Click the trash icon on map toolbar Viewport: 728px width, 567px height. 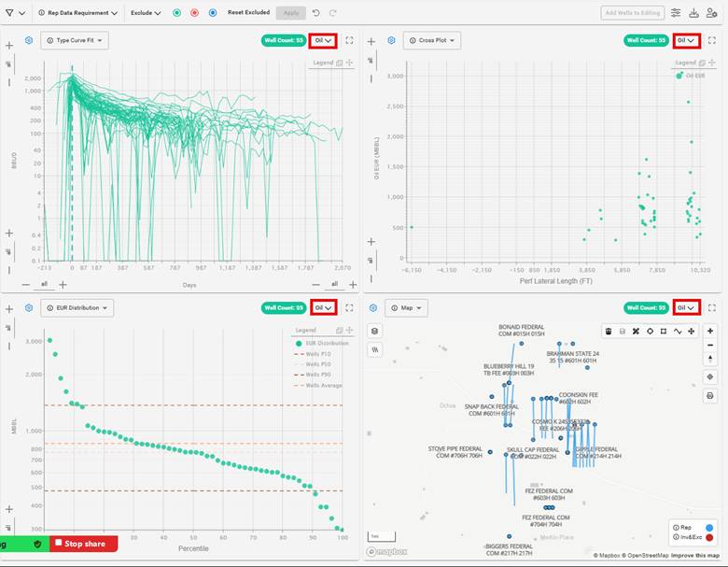[608, 331]
